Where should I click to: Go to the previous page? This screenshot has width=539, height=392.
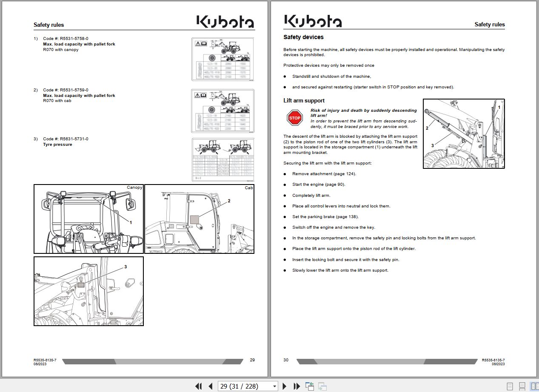click(x=211, y=386)
